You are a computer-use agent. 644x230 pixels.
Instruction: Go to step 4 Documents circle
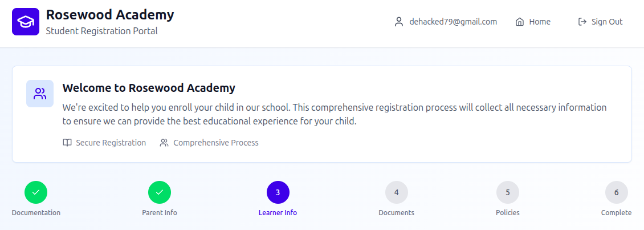pyautogui.click(x=397, y=192)
